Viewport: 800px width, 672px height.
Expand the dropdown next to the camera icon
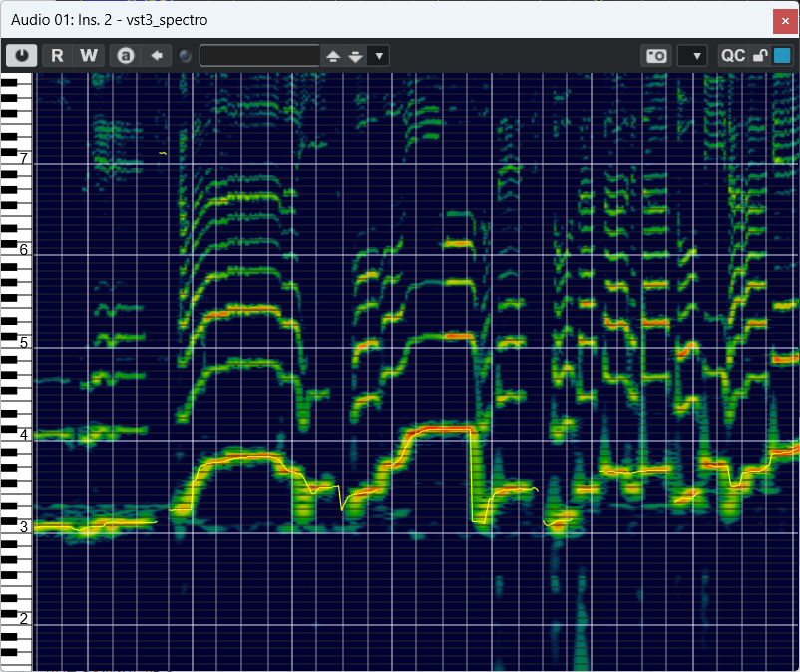pyautogui.click(x=695, y=56)
